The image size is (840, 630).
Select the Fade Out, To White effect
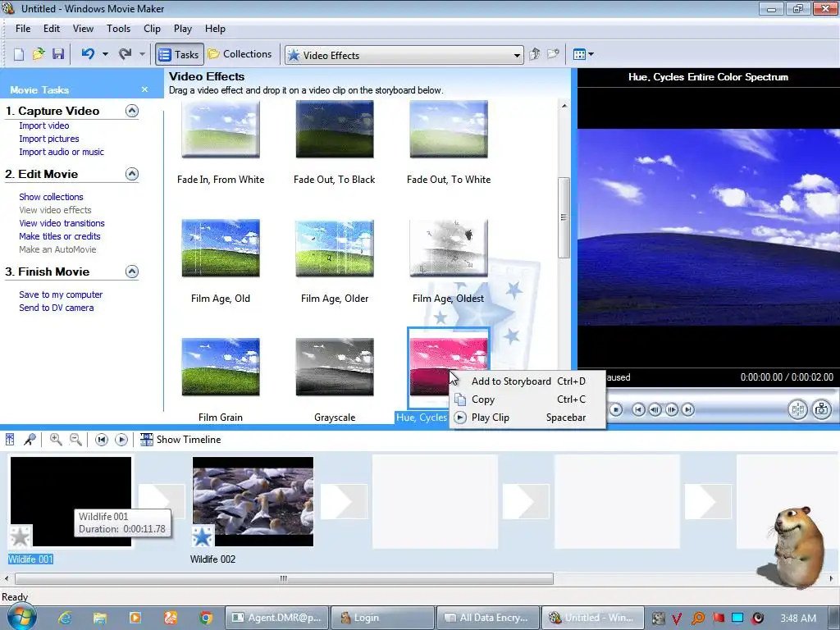coord(449,130)
